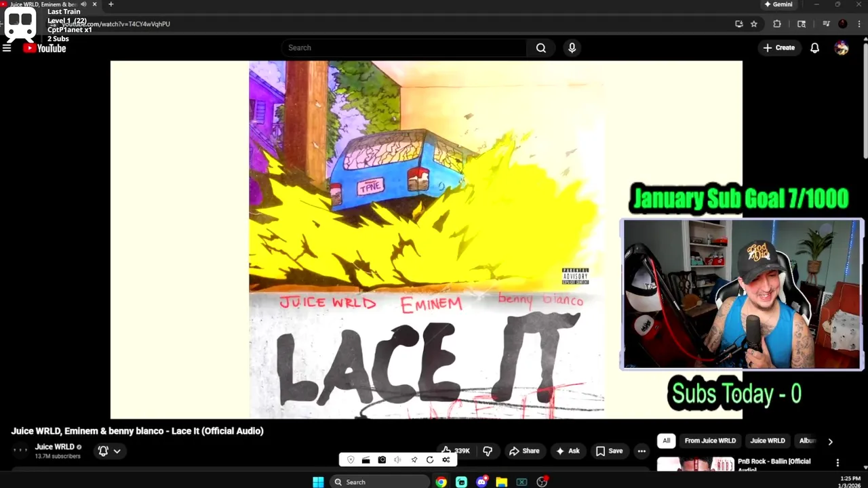This screenshot has height=488, width=868.
Task: Click refresh icon in floating toolbar
Action: [x=430, y=460]
